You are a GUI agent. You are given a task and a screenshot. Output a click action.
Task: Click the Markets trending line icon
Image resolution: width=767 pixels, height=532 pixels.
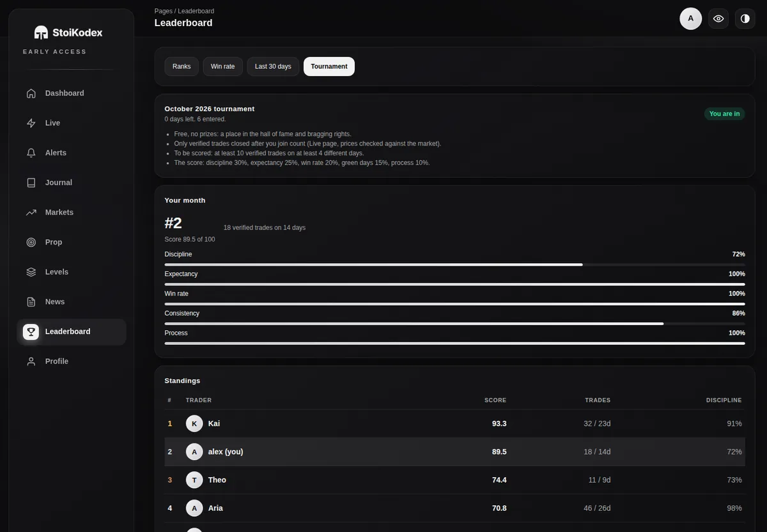pyautogui.click(x=31, y=213)
